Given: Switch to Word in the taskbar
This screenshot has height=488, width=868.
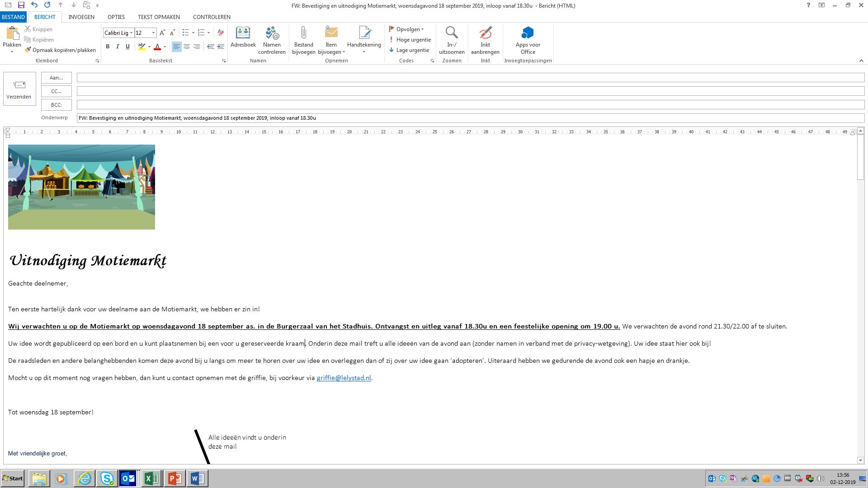Looking at the screenshot, I should pos(197,479).
